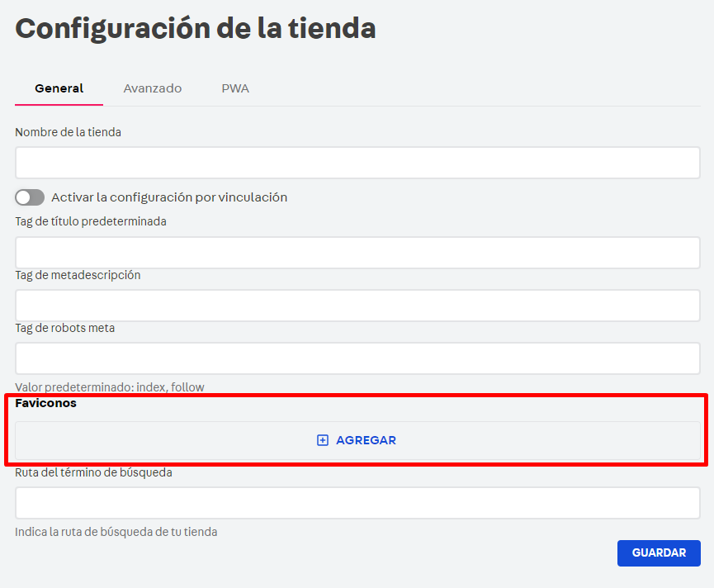Click inside the Nombre de la tienda field
Image resolution: width=714 pixels, height=588 pixels.
(x=357, y=162)
